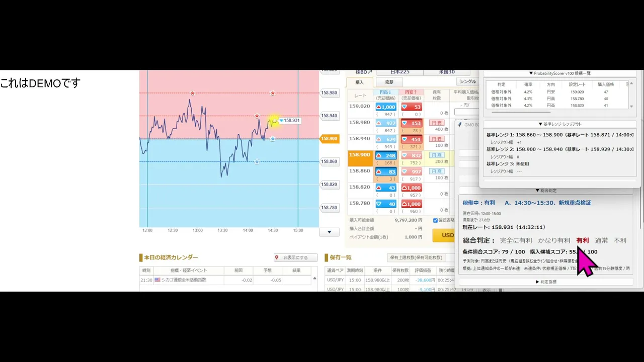Click the -9,100円 valuation cell
This screenshot has height=362, width=644.
426,290
